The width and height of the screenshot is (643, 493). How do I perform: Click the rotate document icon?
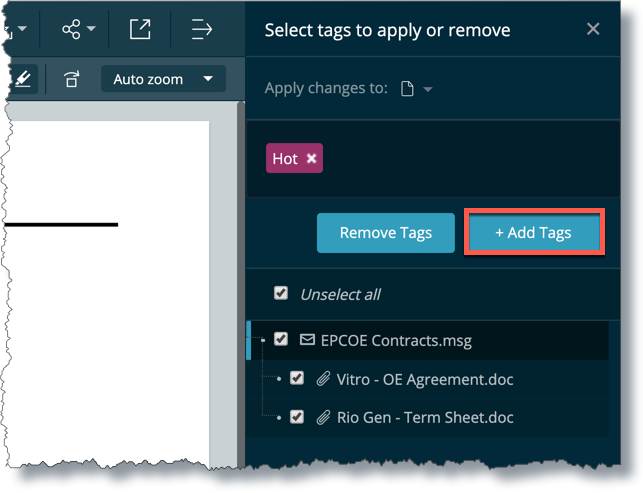[x=71, y=79]
